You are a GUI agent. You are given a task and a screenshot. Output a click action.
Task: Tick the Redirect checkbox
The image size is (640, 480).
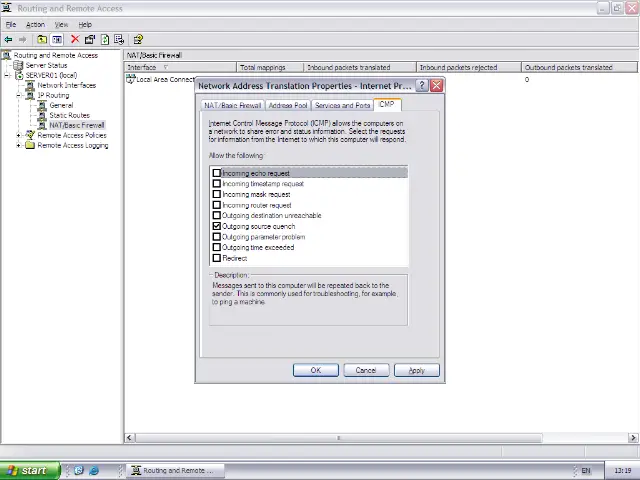(x=217, y=258)
